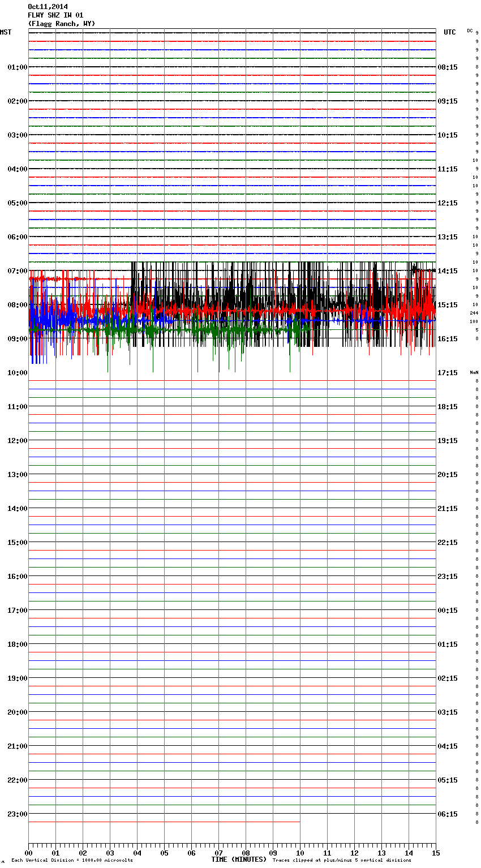
Task: Click minute tick '05' on bottom axis
Action: pyautogui.click(x=164, y=853)
